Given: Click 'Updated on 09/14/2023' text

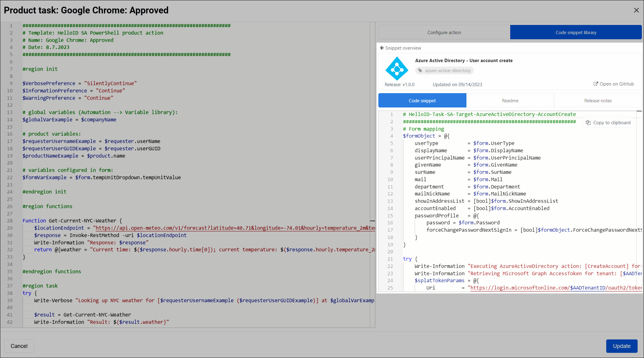Looking at the screenshot, I should click(457, 85).
